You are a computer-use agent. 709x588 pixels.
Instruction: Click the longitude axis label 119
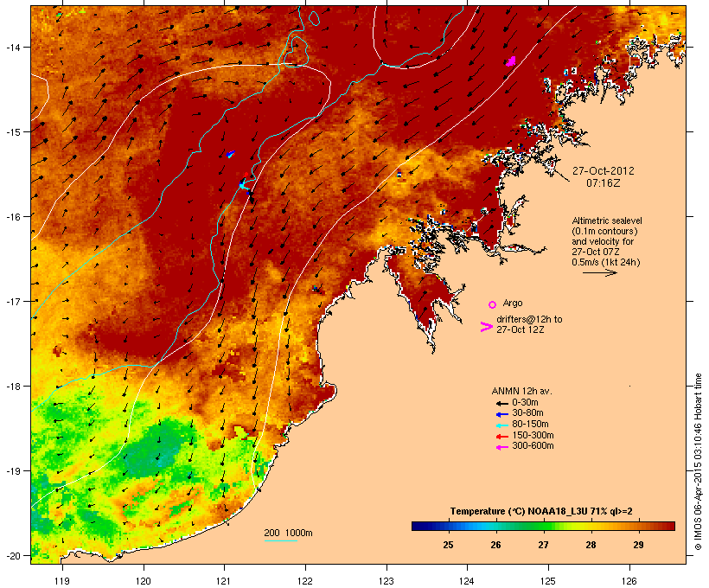[62, 581]
